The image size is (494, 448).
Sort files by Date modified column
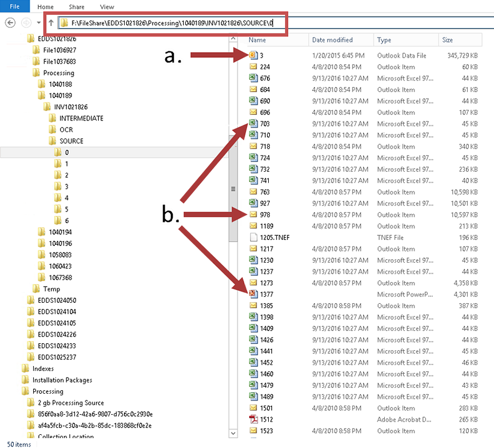pos(341,40)
